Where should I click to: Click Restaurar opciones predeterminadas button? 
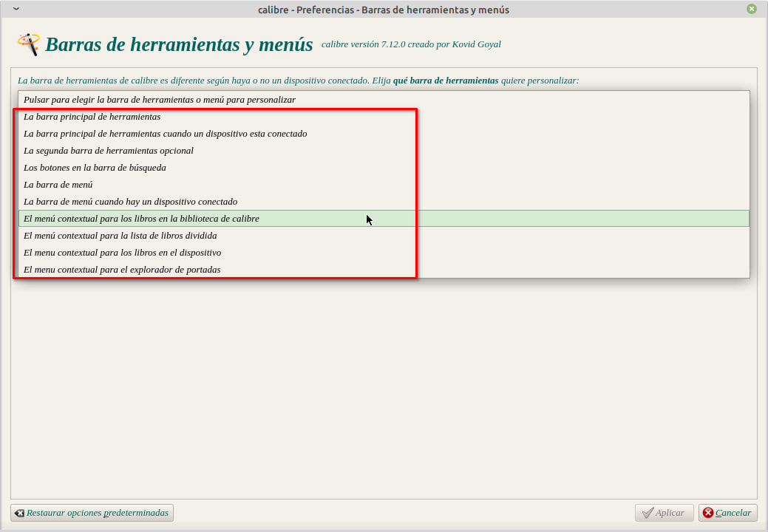click(92, 513)
